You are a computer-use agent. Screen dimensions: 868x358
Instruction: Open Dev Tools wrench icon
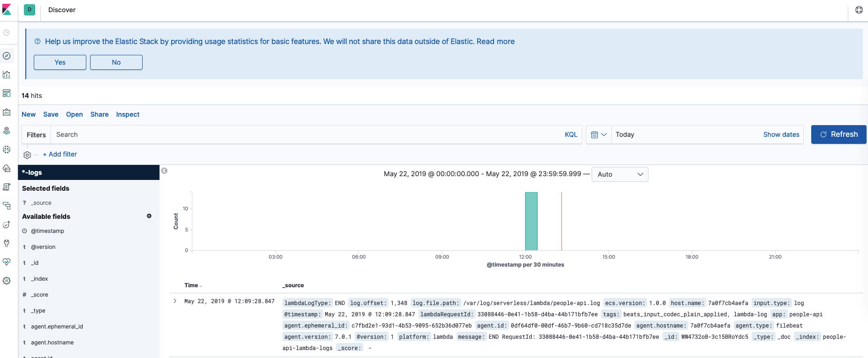point(7,243)
